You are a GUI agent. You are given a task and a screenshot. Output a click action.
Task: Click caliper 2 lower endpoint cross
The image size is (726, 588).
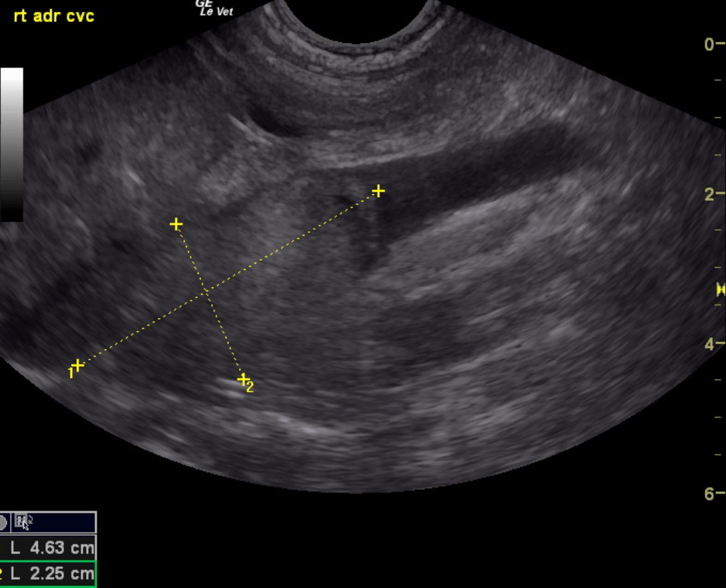pos(243,379)
